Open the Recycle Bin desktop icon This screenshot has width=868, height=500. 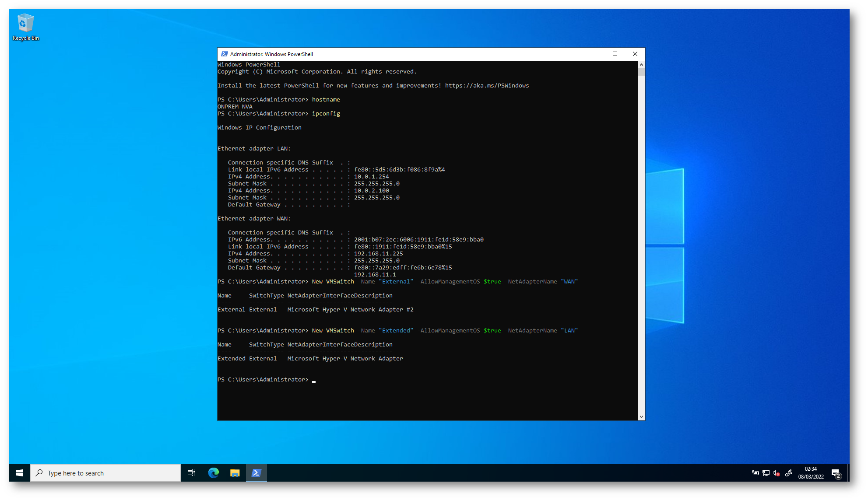click(25, 28)
